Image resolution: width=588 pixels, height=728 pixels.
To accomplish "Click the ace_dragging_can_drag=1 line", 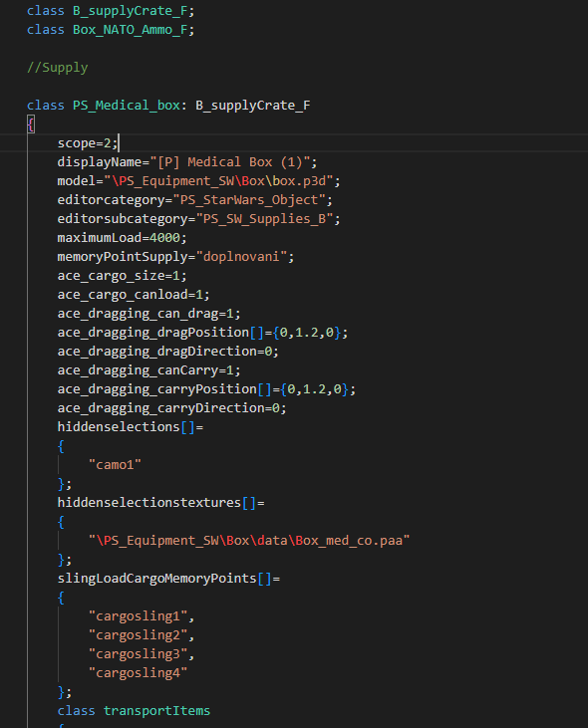I will (149, 314).
